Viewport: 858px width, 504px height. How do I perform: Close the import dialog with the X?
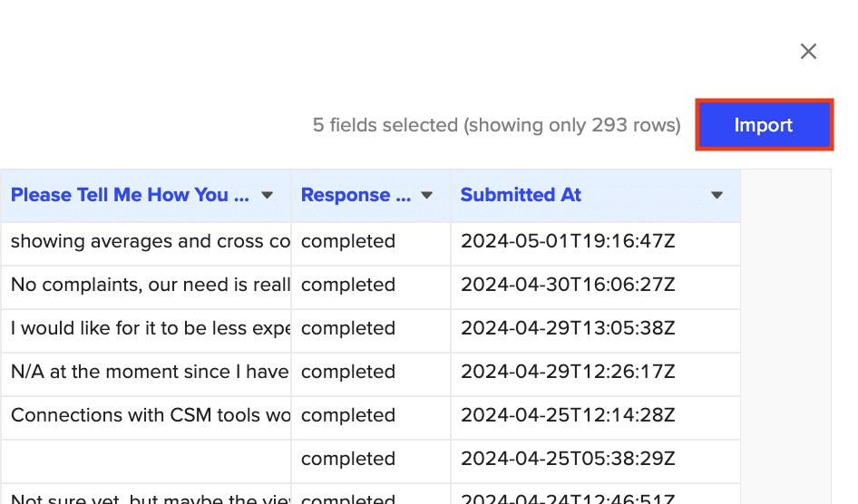pos(808,52)
